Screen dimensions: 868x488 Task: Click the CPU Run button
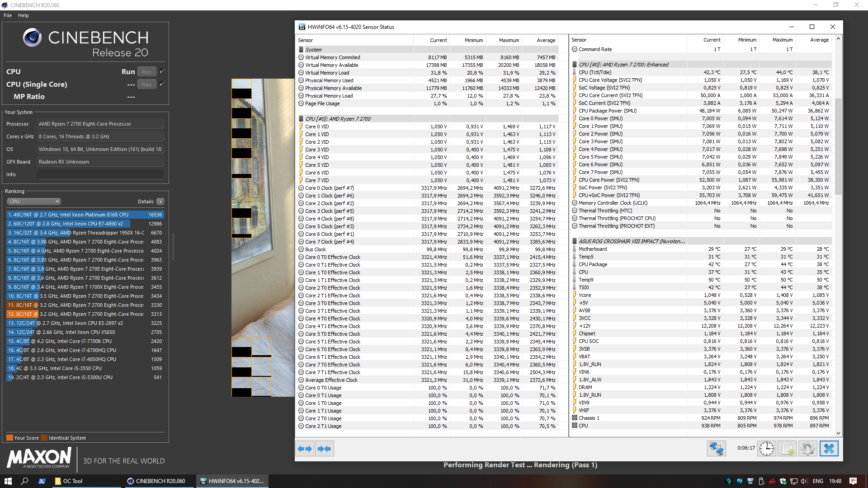coord(146,72)
